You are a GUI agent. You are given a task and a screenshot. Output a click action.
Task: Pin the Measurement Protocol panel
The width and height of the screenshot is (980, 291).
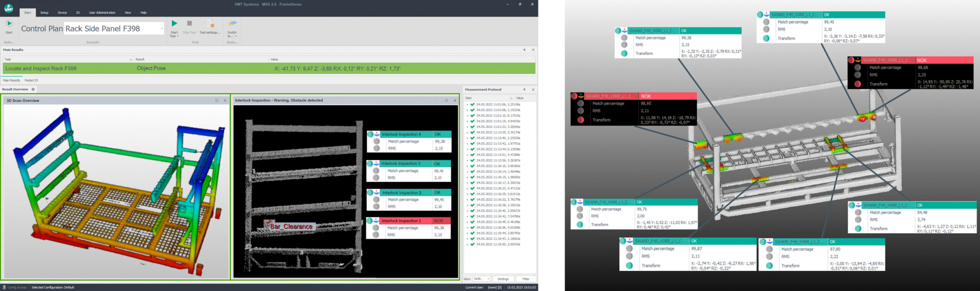tap(524, 89)
